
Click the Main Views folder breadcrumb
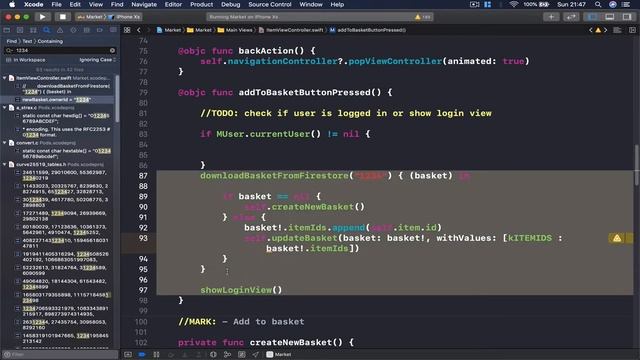click(235, 30)
